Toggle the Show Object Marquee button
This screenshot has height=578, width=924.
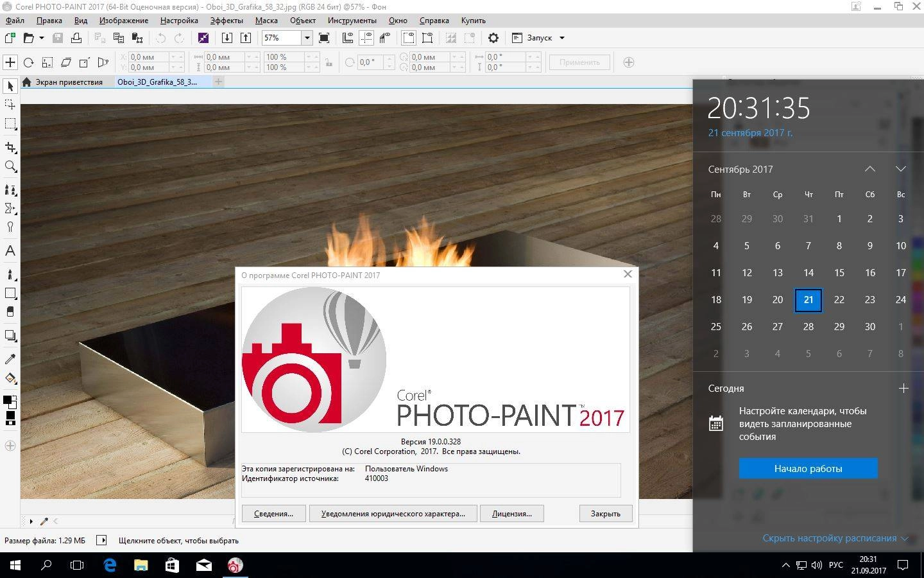[x=427, y=38]
